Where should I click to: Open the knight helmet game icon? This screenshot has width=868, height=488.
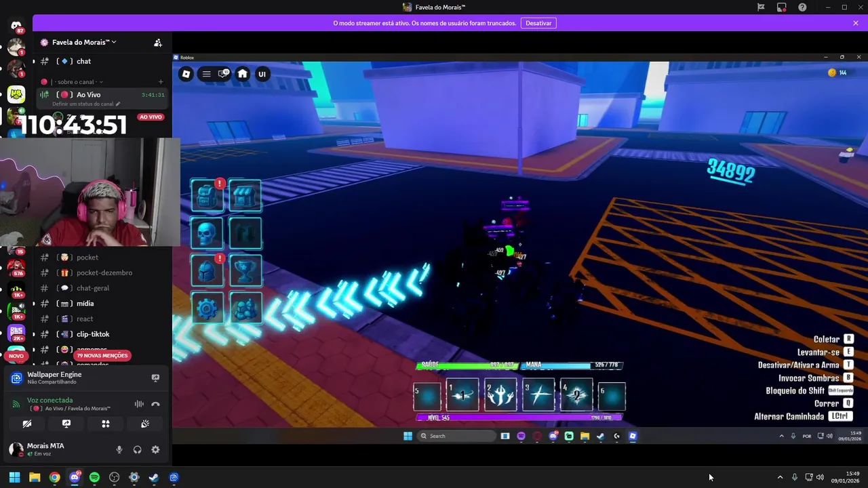coord(207,271)
